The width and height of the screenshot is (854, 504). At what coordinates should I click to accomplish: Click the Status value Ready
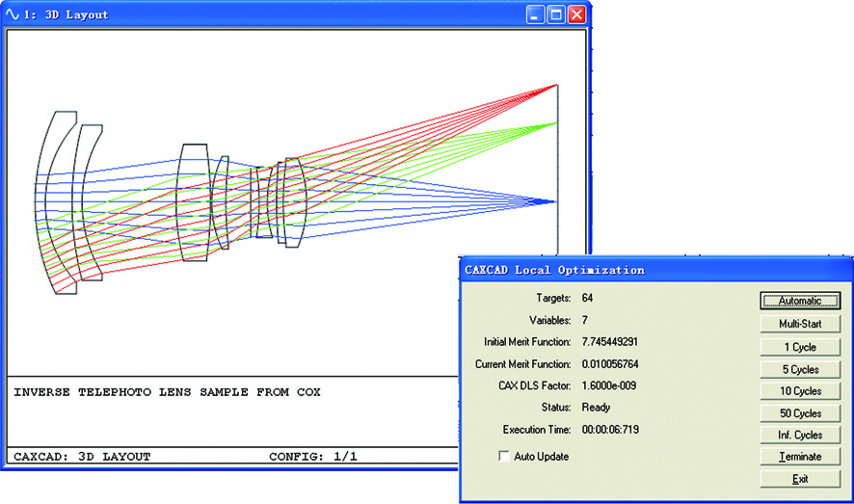point(596,408)
